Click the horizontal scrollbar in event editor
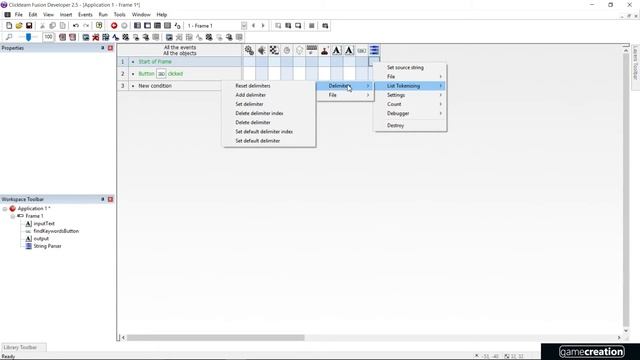Screen dimensions: 640x360 pos(215,338)
